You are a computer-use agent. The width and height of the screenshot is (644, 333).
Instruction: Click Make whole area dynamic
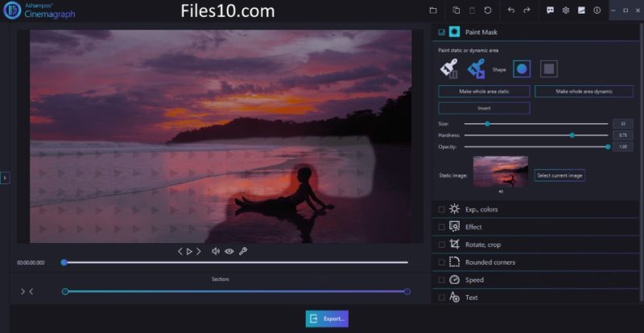tap(584, 92)
